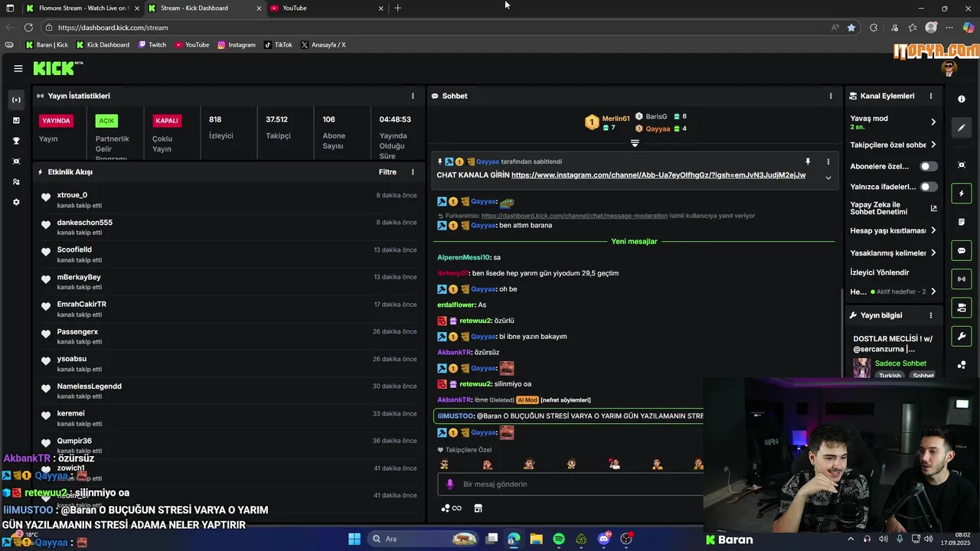The width and height of the screenshot is (980, 551).
Task: Open the Kanal Eylemleri panel options menu
Action: 931,96
